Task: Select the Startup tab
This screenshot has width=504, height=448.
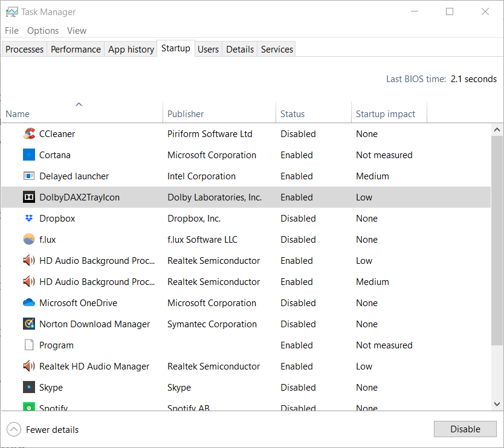Action: pyautogui.click(x=175, y=48)
